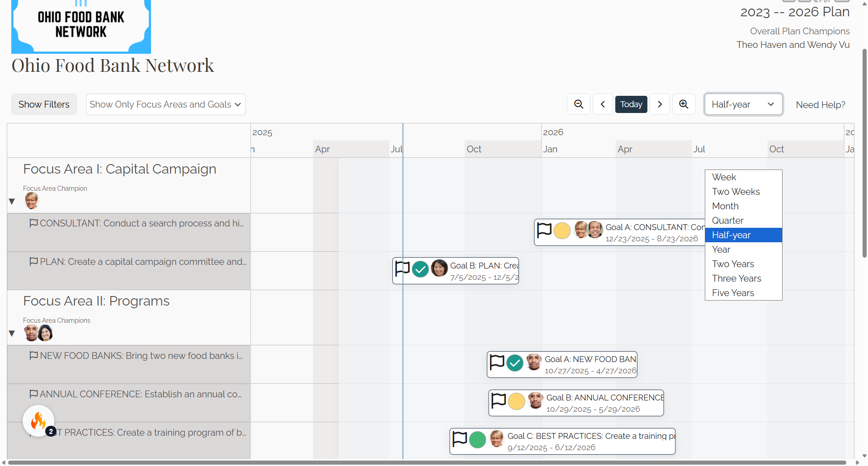Click the flame notification icon with badge 2
868x466 pixels.
click(x=38, y=421)
